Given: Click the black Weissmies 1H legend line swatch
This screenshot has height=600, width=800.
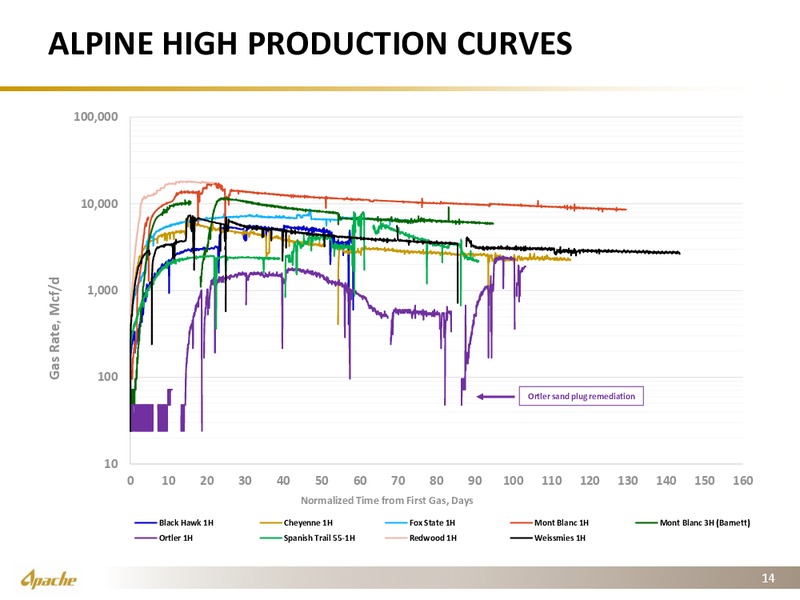Looking at the screenshot, I should 521,538.
